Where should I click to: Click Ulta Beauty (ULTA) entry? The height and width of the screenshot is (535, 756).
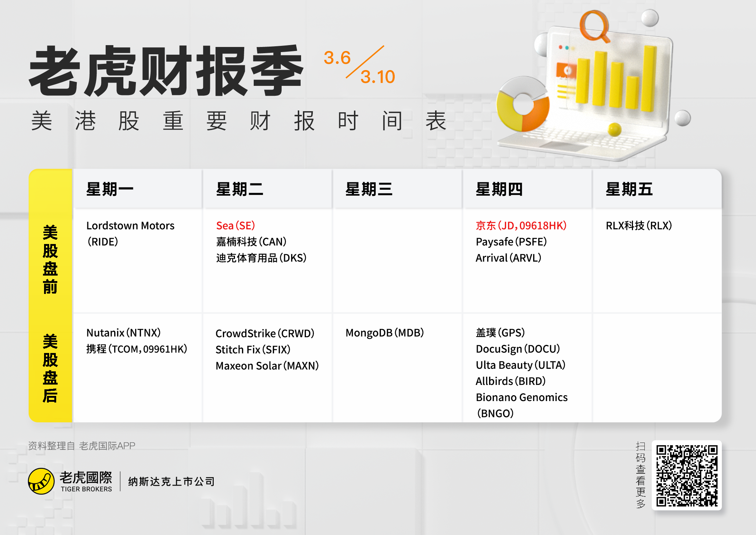coord(521,365)
